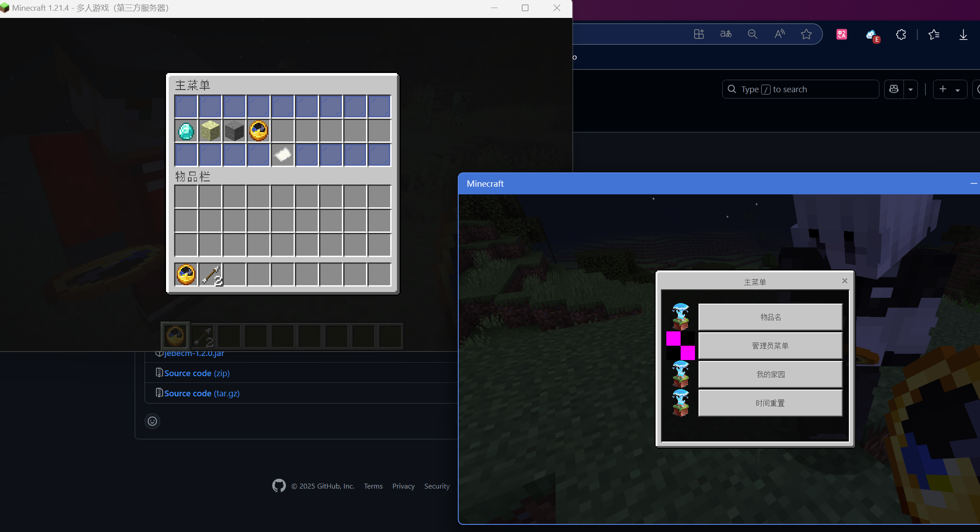
Task: Click mushroom icon beside 我的家园
Action: click(681, 374)
